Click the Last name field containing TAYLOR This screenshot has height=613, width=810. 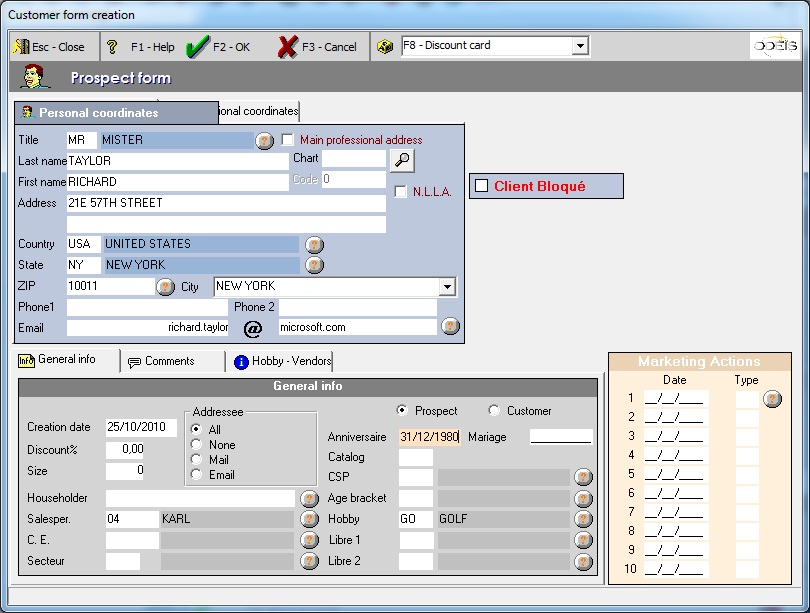click(178, 161)
